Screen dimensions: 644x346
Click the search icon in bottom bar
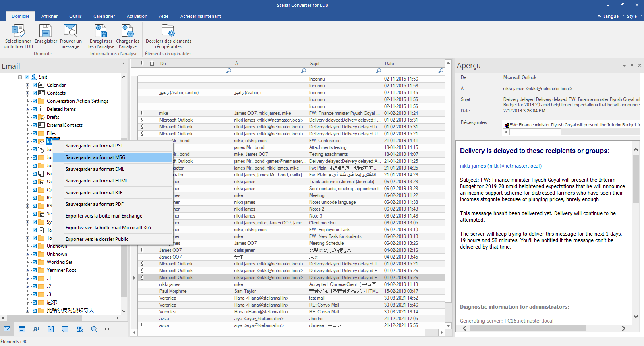[x=94, y=329]
